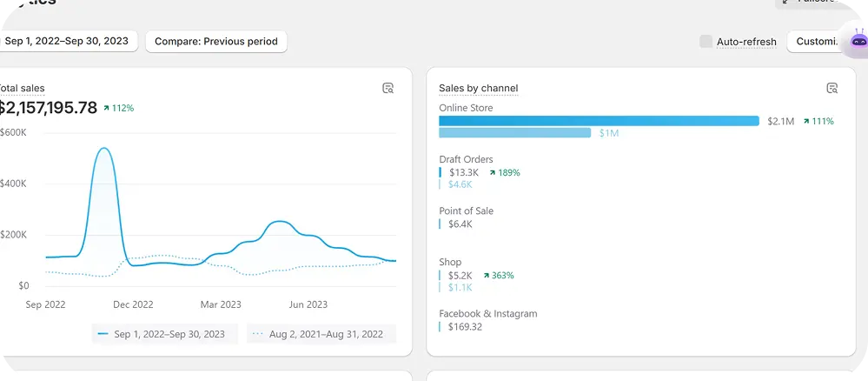Click the $1.1K Shop comparison value

(x=460, y=287)
